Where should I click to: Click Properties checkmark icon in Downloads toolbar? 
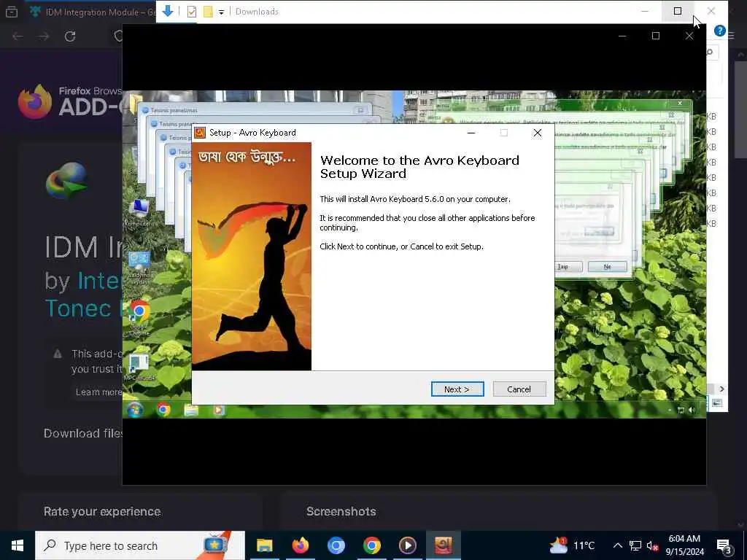pyautogui.click(x=192, y=12)
